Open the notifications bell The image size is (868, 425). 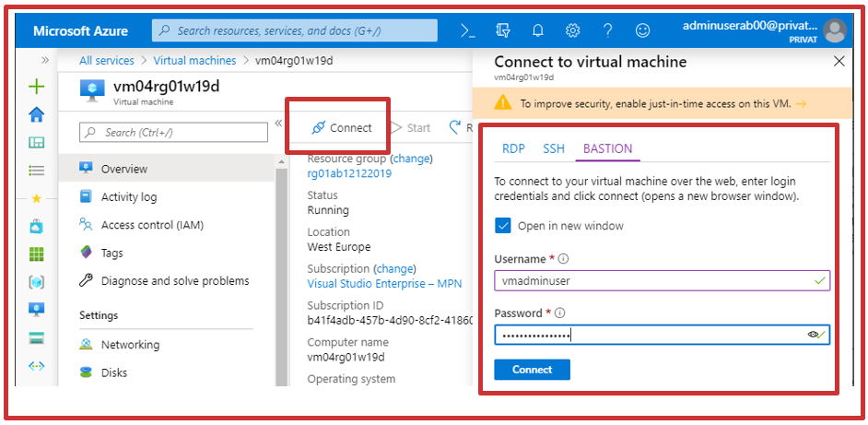tap(537, 31)
